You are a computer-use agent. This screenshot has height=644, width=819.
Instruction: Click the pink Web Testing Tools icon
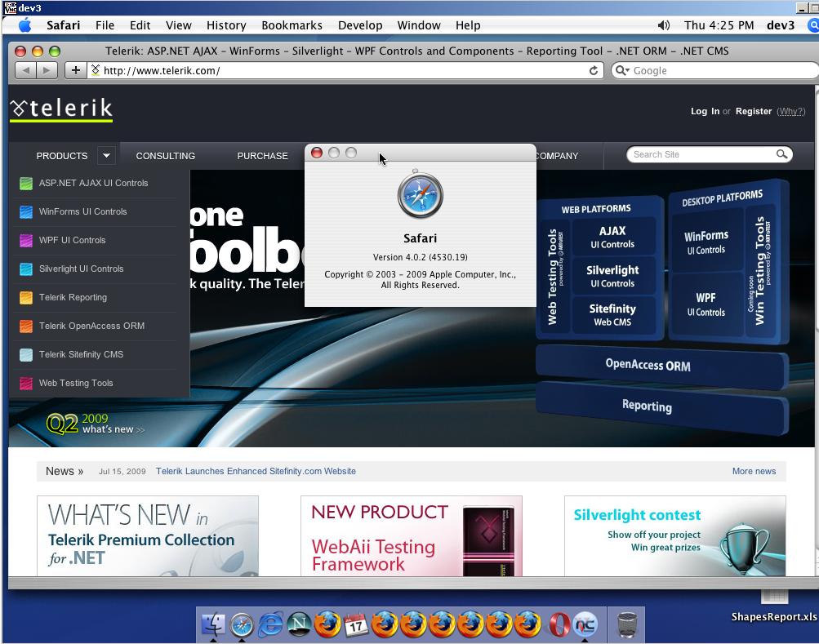pos(26,384)
